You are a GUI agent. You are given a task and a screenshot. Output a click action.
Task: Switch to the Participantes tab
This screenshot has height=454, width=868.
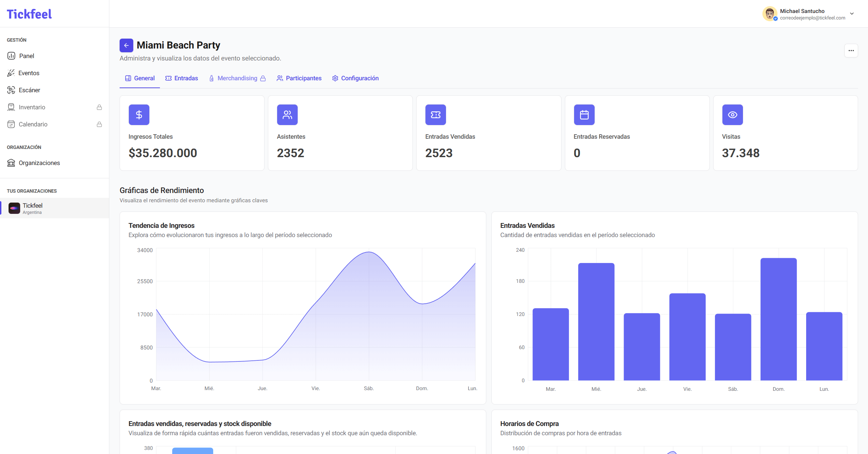[x=299, y=78]
